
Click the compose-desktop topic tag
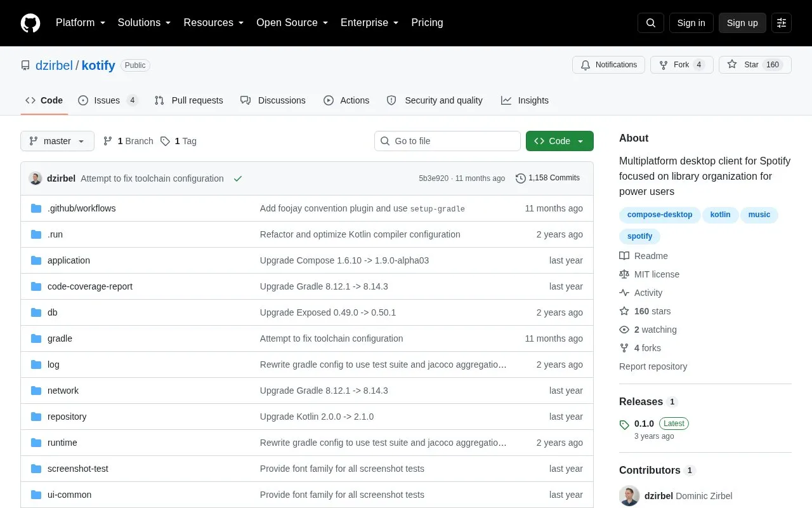(x=660, y=215)
